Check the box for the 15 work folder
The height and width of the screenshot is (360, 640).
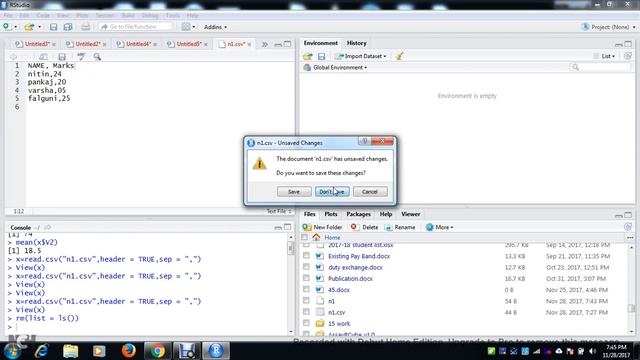tap(306, 323)
